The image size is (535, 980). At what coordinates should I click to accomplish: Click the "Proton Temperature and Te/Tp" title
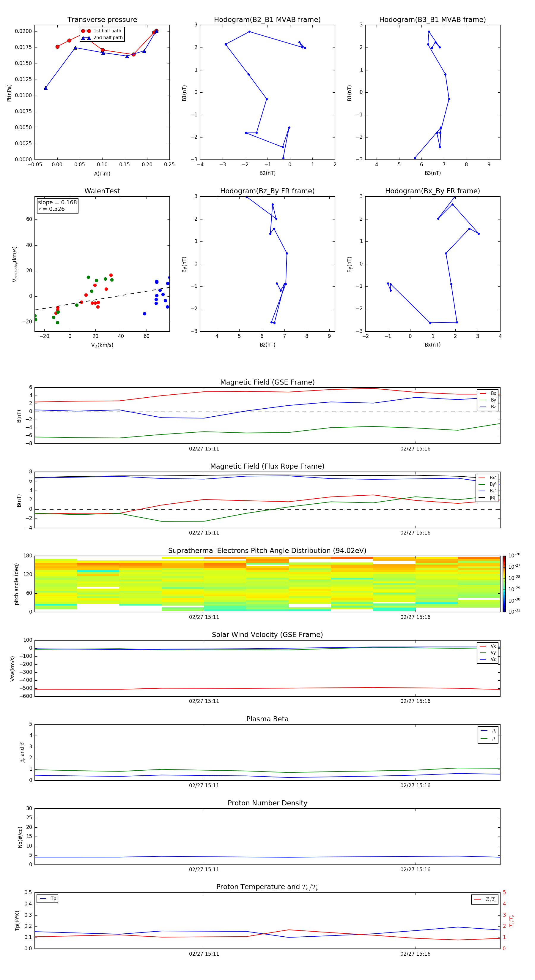point(267,887)
